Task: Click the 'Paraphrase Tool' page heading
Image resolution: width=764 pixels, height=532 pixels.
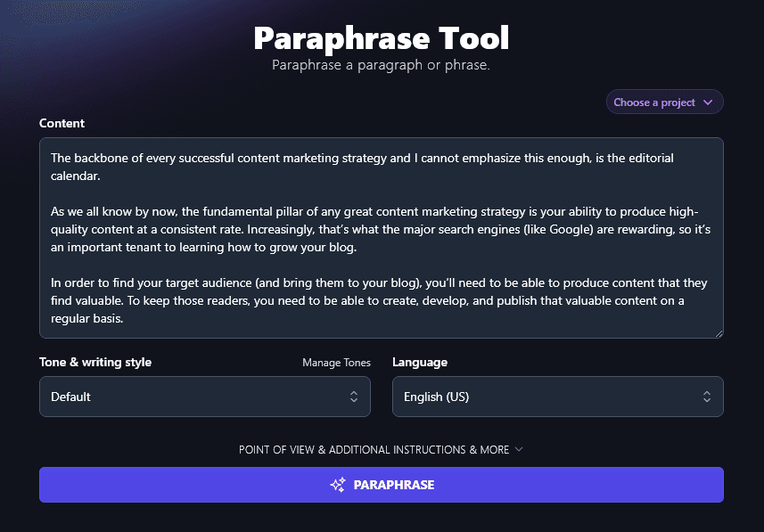Action: (x=382, y=38)
